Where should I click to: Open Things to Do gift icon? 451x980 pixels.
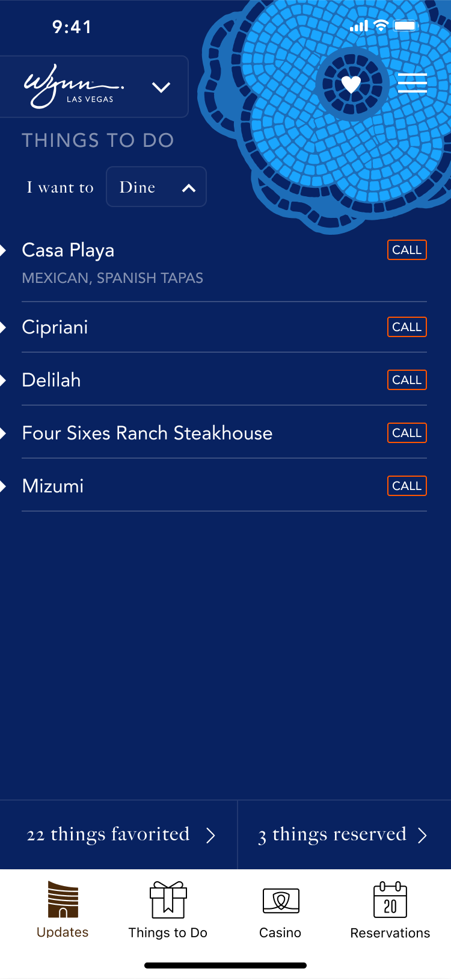click(168, 900)
